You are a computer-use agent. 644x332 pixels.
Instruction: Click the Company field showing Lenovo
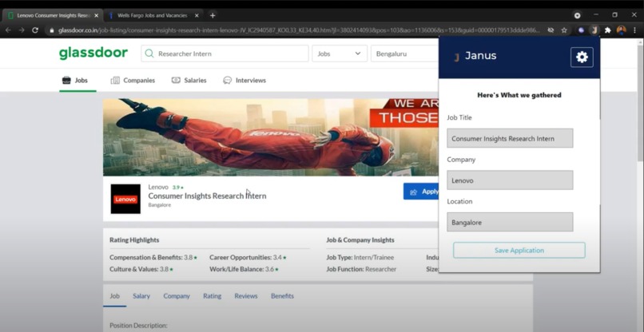510,180
